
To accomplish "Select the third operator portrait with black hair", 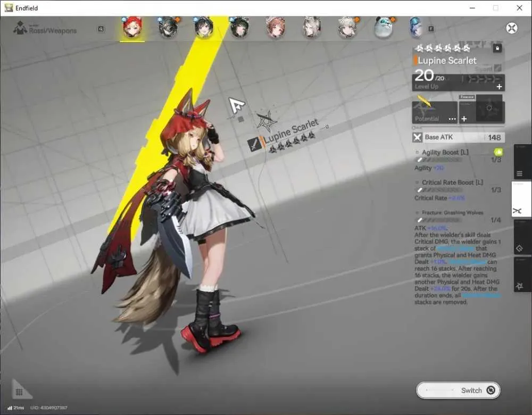I will coord(204,27).
